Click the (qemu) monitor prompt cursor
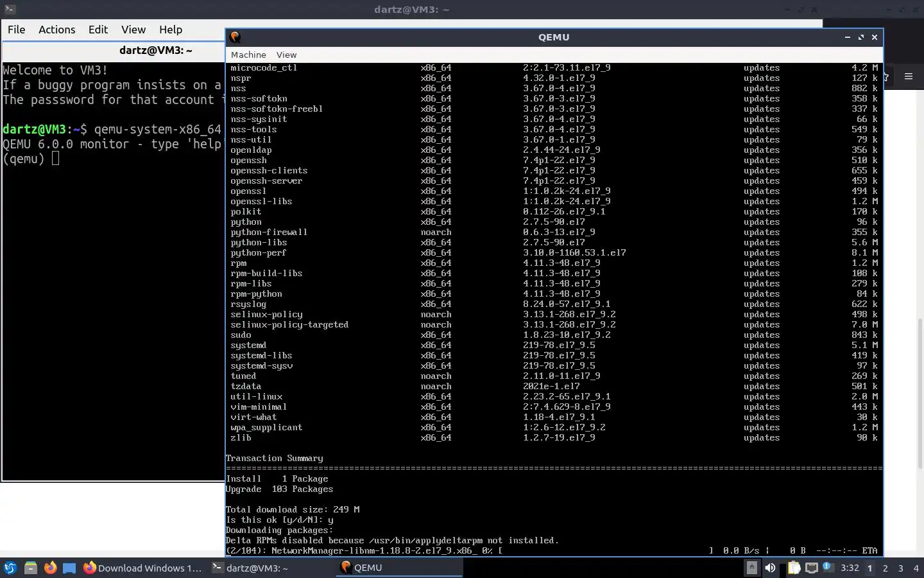Image resolution: width=924 pixels, height=578 pixels. click(x=55, y=158)
